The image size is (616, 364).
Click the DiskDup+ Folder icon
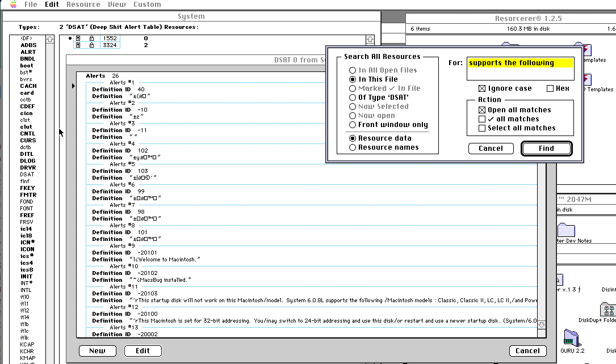coord(607,309)
